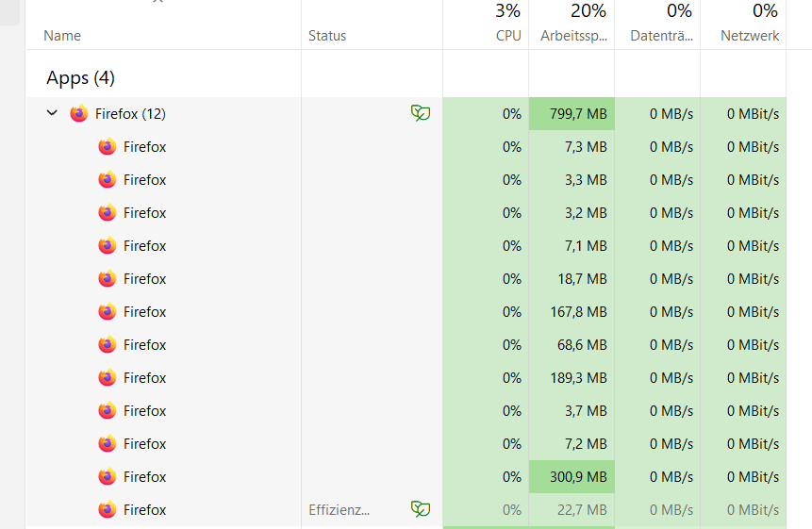Click efficiency leaf icon on 22,7 MB row
Image resolution: width=812 pixels, height=529 pixels.
[x=421, y=509]
